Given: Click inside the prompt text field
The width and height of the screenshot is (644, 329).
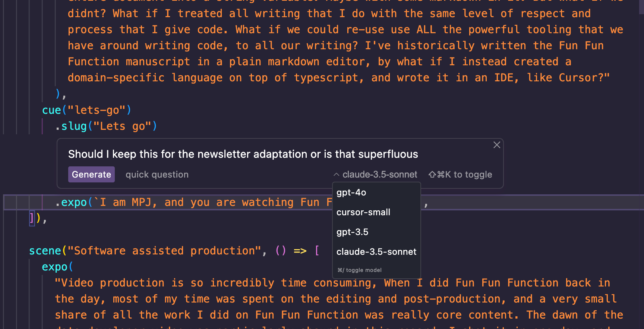Looking at the screenshot, I should 243,154.
